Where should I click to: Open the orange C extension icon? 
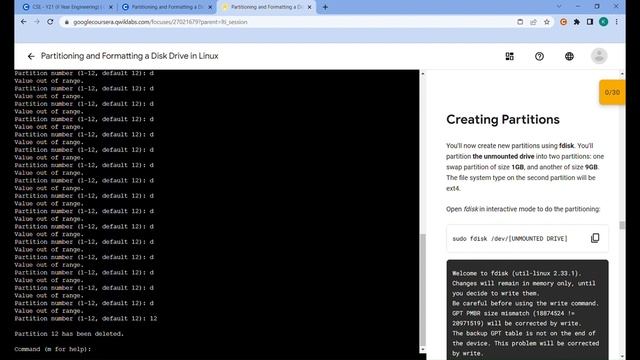(564, 22)
